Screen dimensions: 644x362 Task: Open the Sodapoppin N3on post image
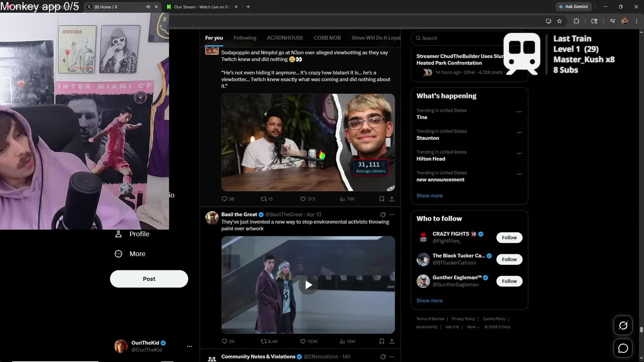pyautogui.click(x=308, y=142)
